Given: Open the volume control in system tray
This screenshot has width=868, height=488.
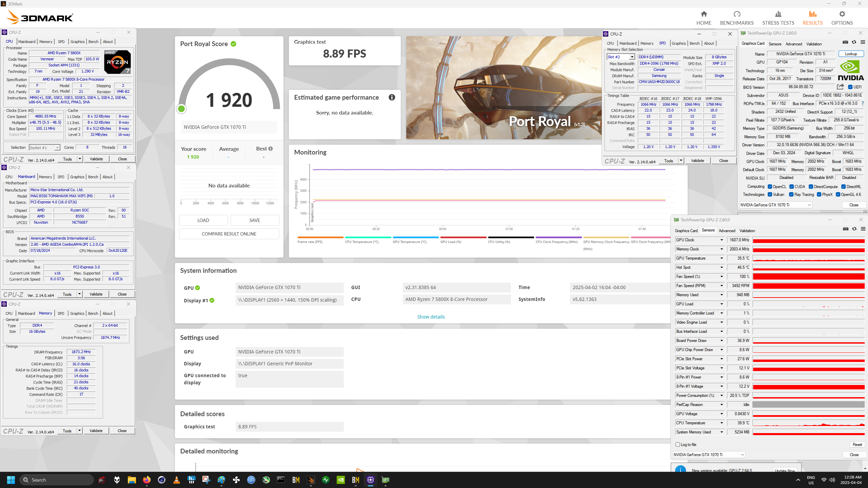Looking at the screenshot, I should (x=832, y=480).
